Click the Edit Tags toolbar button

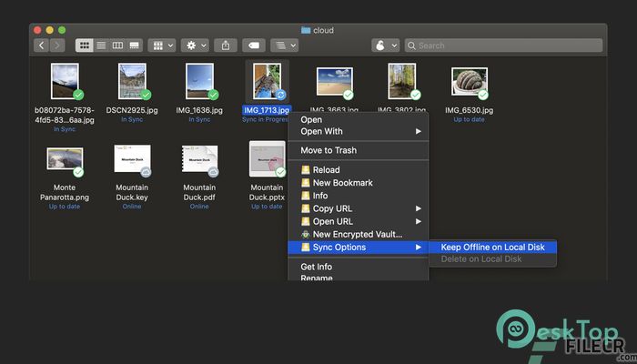254,45
